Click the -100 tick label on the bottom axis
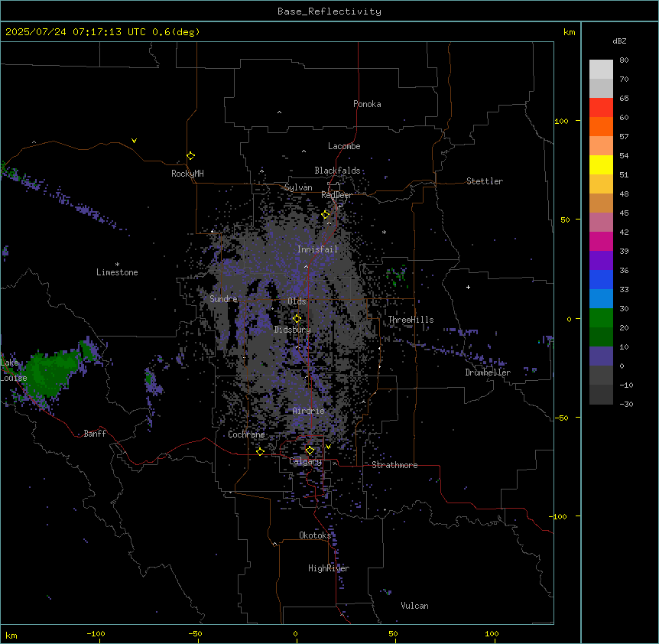 96,634
